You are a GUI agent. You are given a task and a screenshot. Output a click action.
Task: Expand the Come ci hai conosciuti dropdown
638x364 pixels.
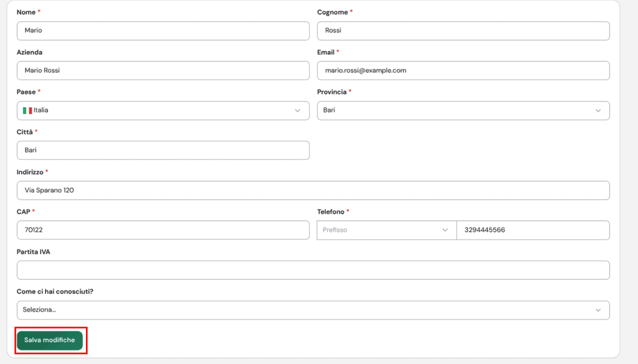pyautogui.click(x=313, y=310)
